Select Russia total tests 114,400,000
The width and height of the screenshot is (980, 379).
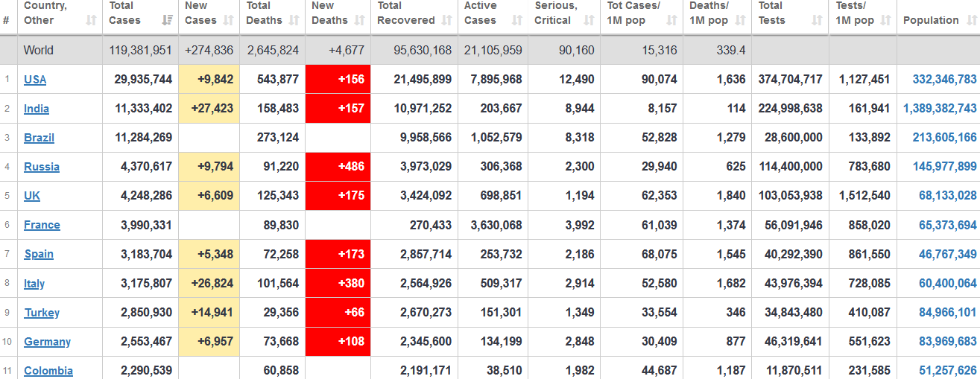coord(791,167)
